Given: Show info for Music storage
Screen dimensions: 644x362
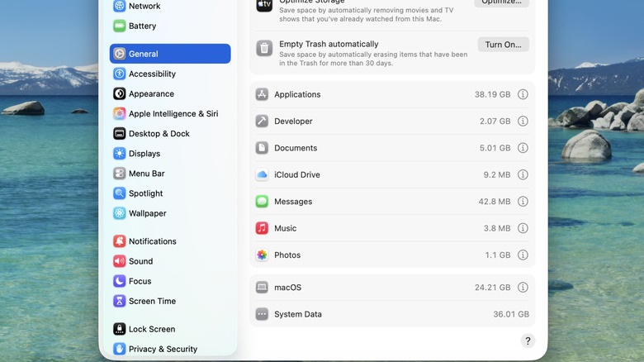Looking at the screenshot, I should click(x=523, y=228).
